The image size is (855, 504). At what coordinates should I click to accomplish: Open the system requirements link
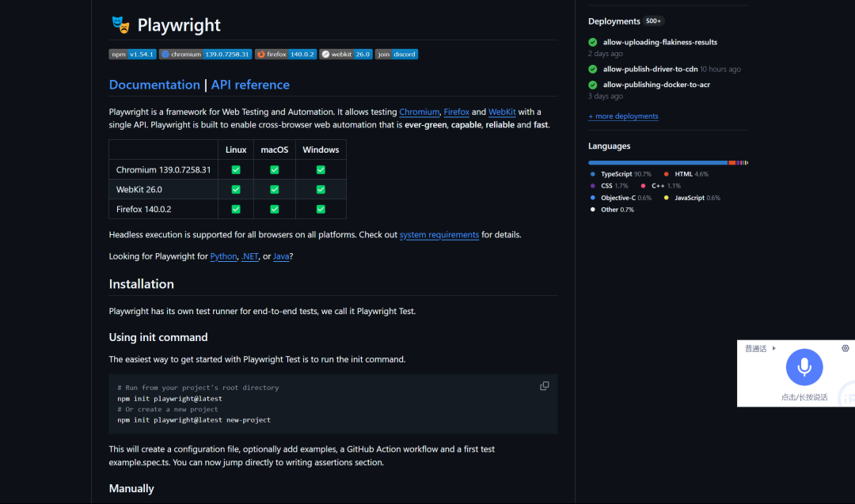[x=439, y=235]
